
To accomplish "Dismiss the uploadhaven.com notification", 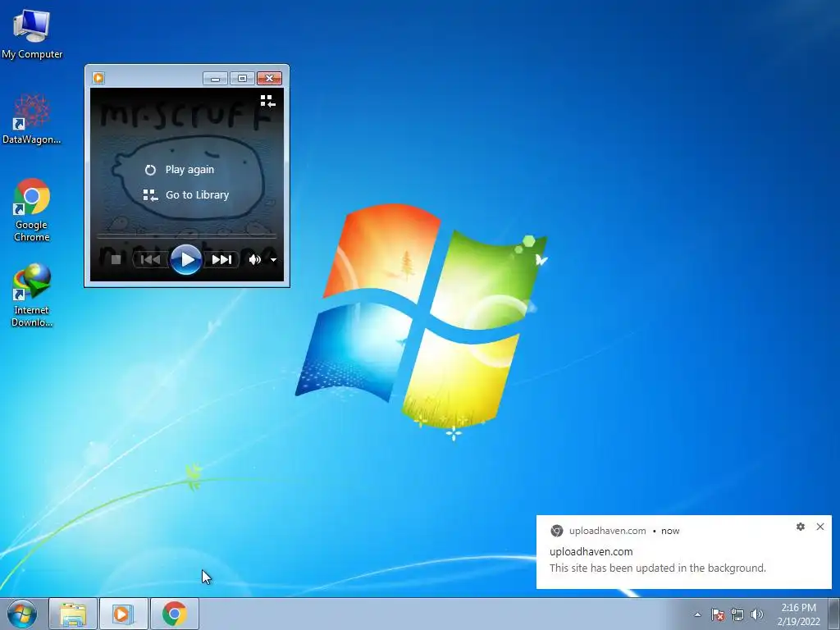I will tap(820, 527).
